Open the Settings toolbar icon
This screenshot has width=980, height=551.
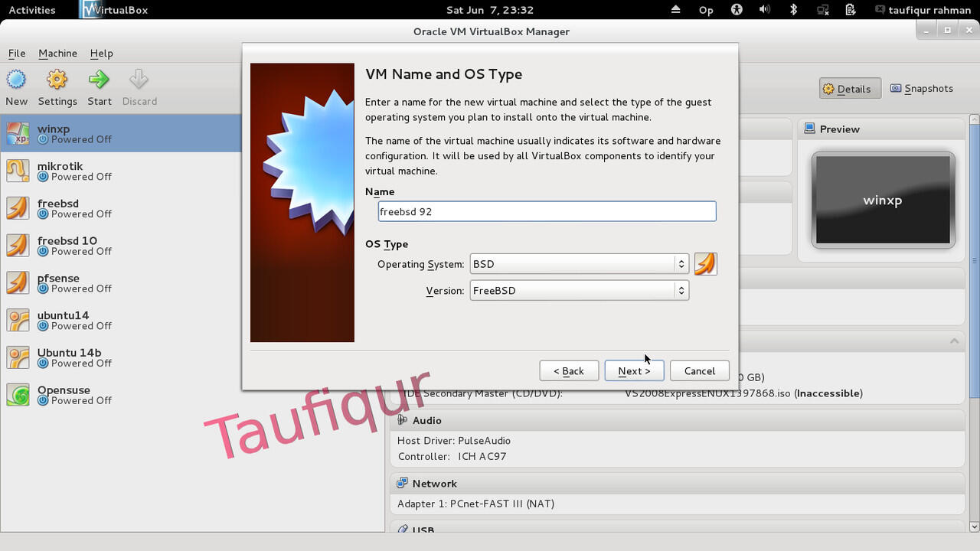point(57,80)
